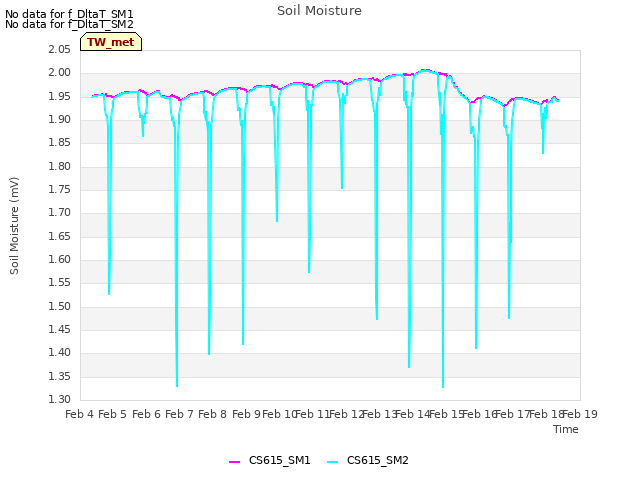Click the Feb 6 x-axis tick label
The image size is (640, 480).
click(x=146, y=414)
